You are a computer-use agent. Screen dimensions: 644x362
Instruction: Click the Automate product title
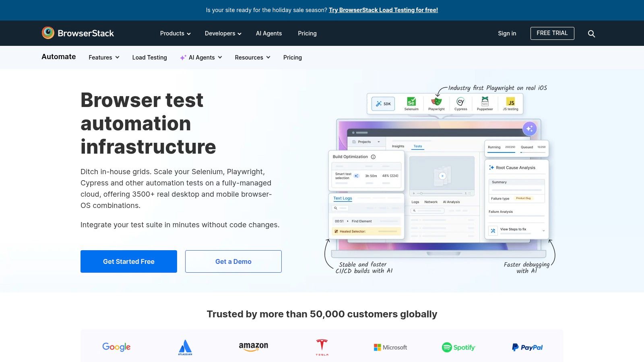[59, 57]
